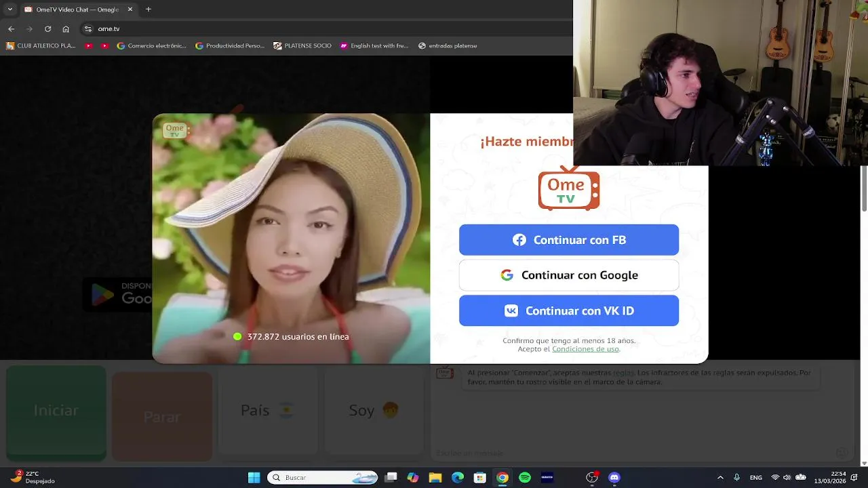The height and width of the screenshot is (488, 868).
Task: Click the OmeTV logo on the promo video
Action: tap(175, 129)
